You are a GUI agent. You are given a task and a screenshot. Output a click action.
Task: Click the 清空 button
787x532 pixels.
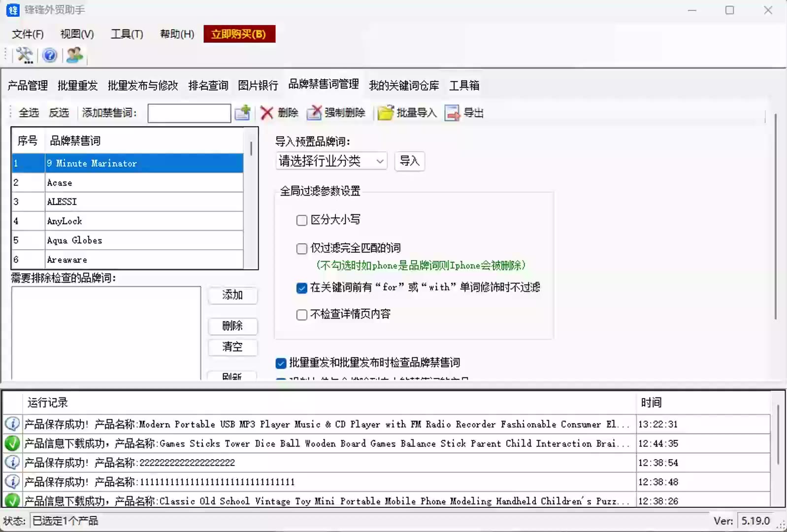pos(232,347)
